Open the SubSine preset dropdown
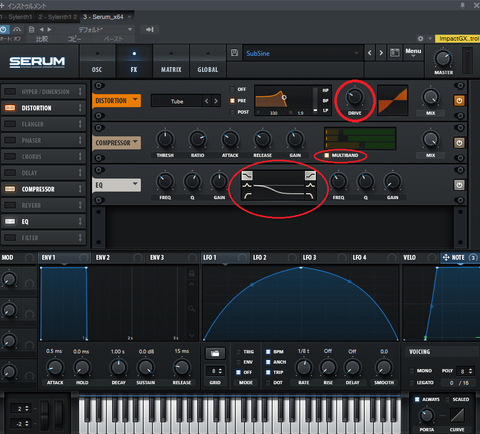 (303, 53)
